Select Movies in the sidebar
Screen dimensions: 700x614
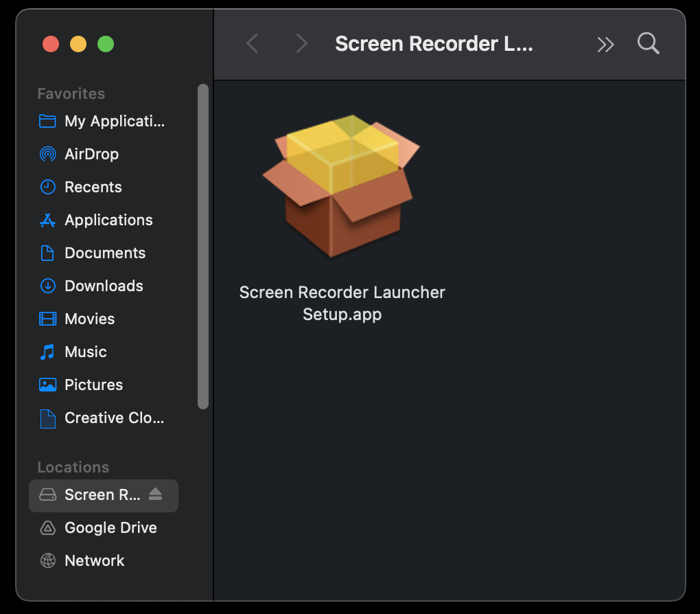pos(89,319)
